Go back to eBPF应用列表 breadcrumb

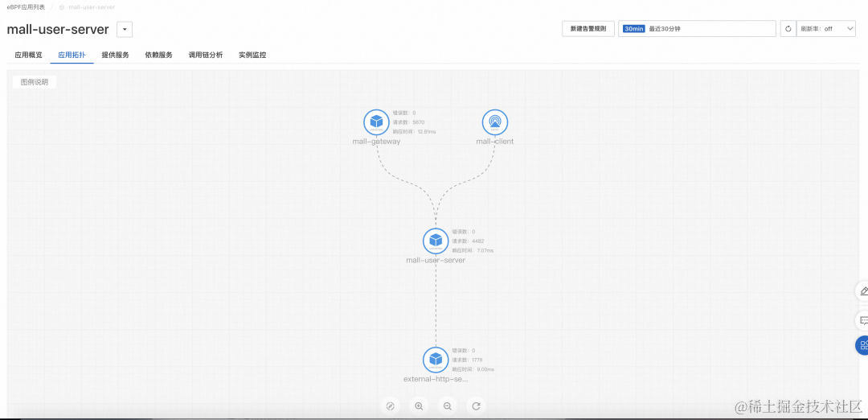[x=24, y=7]
